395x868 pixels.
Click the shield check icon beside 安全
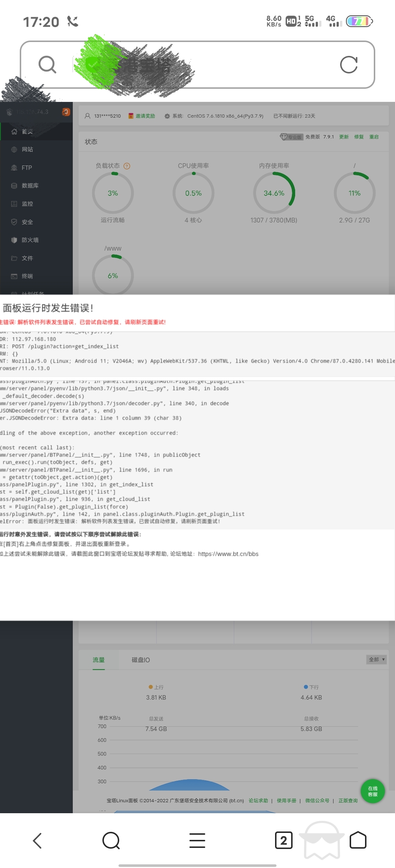(14, 222)
